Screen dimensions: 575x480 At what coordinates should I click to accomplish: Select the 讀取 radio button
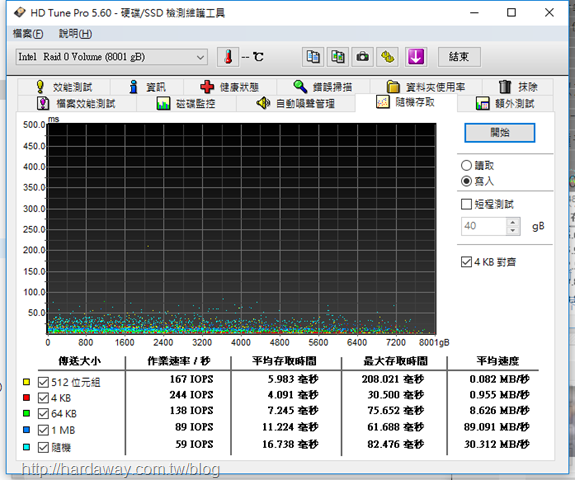(x=466, y=165)
